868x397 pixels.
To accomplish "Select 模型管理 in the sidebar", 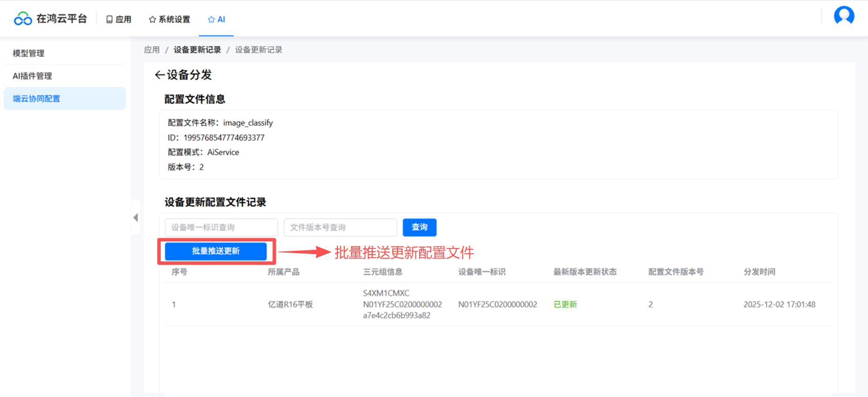I will [29, 53].
